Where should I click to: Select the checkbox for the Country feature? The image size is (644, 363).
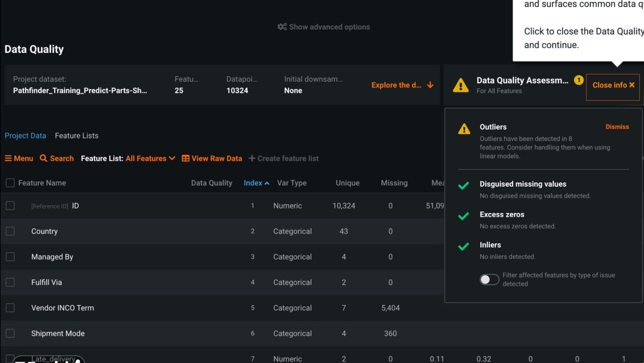[10, 231]
